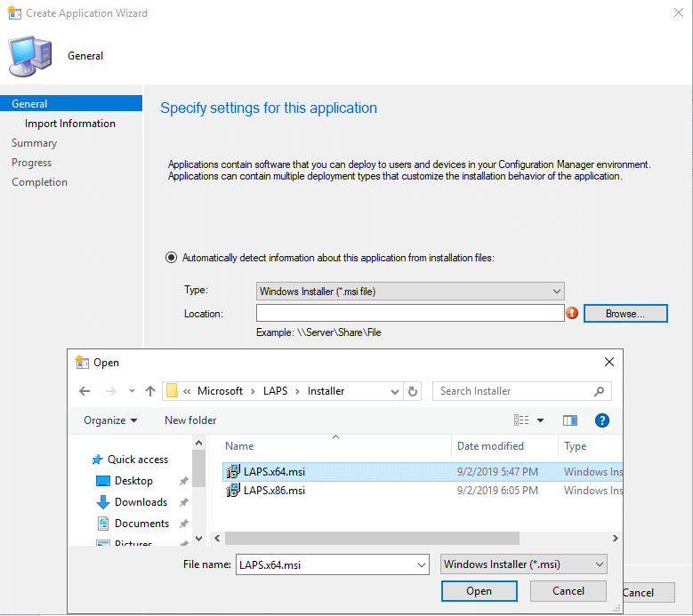Toggle the preview pane icon
Viewport: 693px width, 616px height.
[x=570, y=420]
